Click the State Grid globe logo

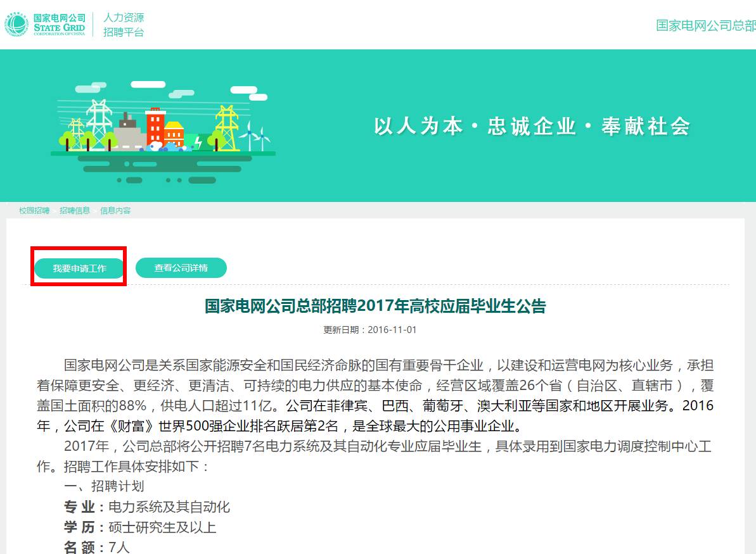[16, 25]
